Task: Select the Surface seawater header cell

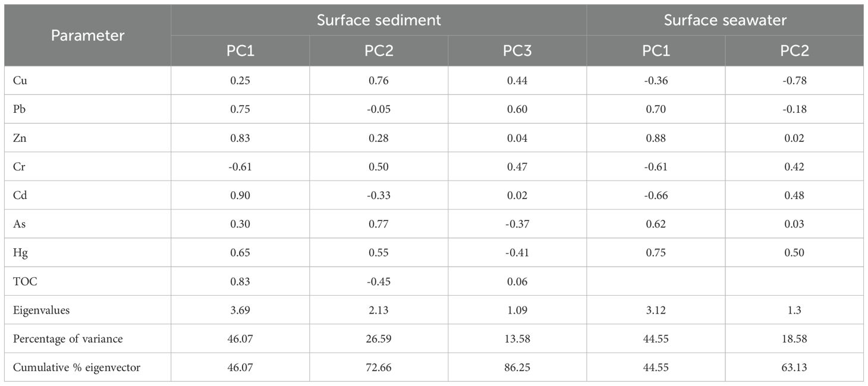Action: coord(725,20)
